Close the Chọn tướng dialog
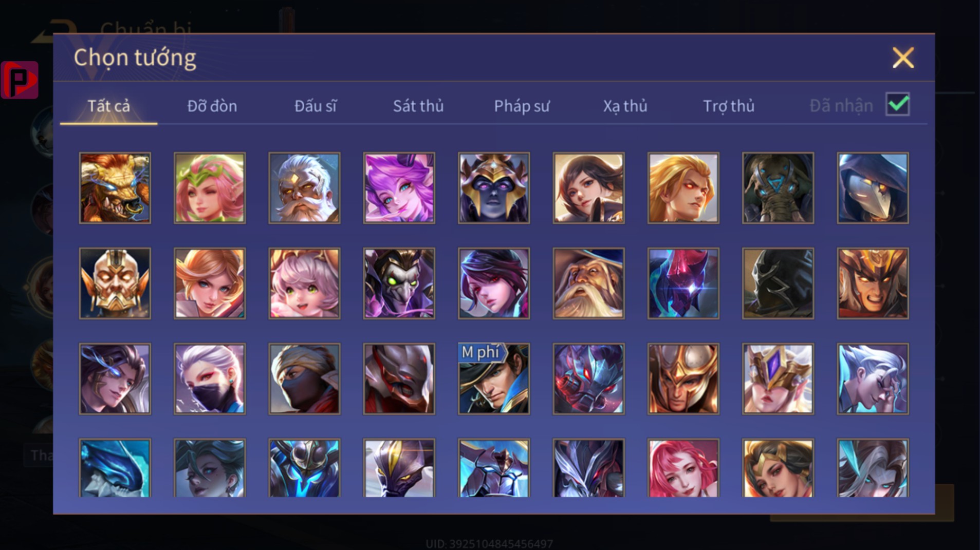The width and height of the screenshot is (980, 550). point(903,58)
